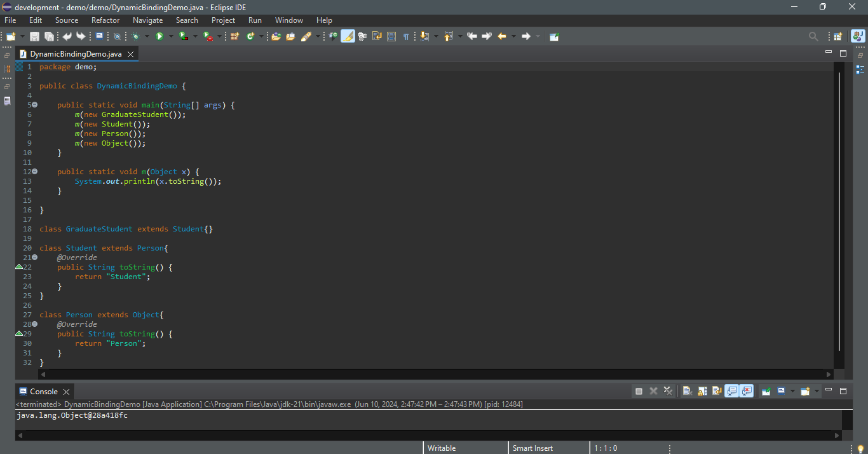Click the Coverage launch icon
Viewport: 868px width, 454px height.
coord(183,37)
